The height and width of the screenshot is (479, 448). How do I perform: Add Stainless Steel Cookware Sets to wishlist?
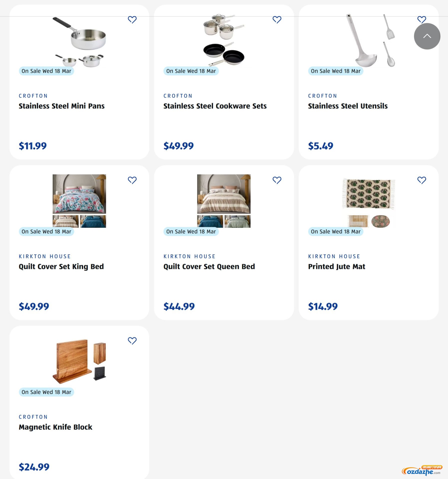click(277, 19)
